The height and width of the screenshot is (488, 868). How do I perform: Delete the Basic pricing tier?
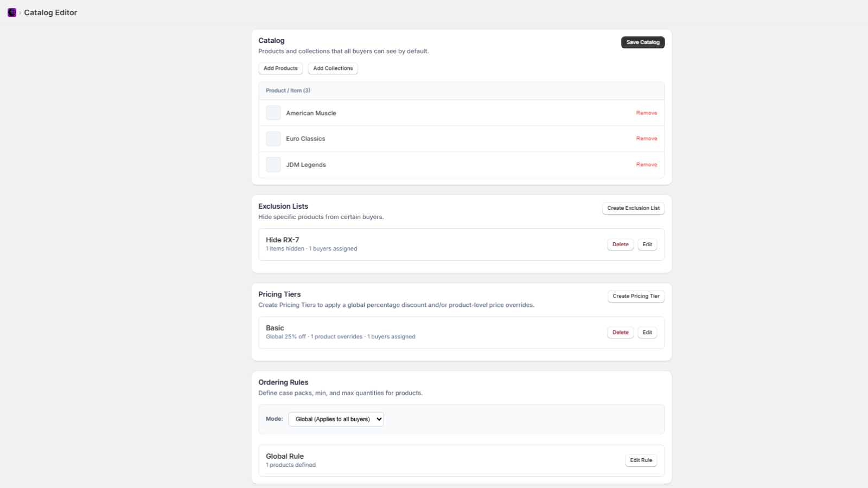point(620,332)
